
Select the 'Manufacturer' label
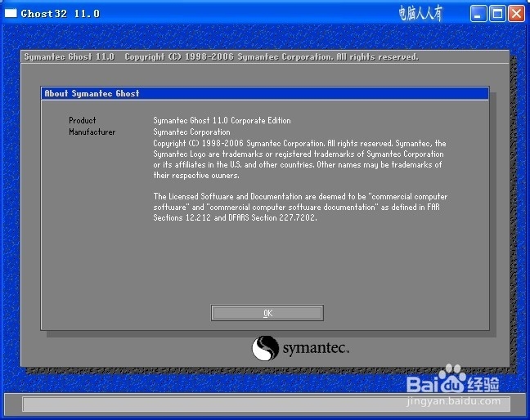pyautogui.click(x=92, y=132)
